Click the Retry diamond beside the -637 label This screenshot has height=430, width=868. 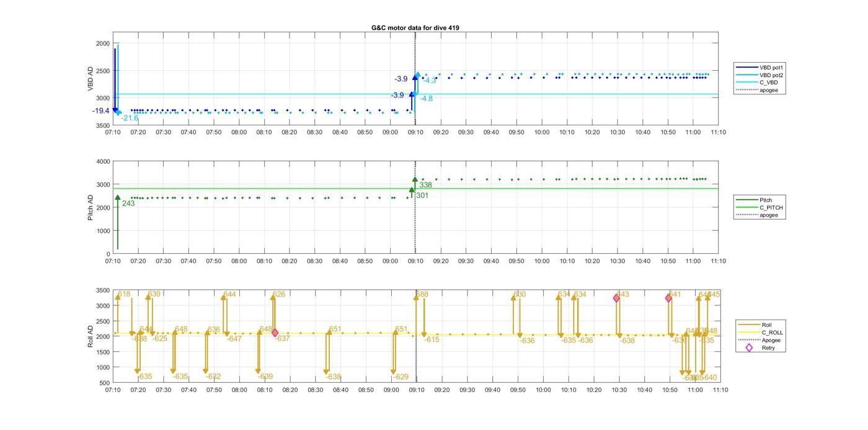[x=275, y=333]
